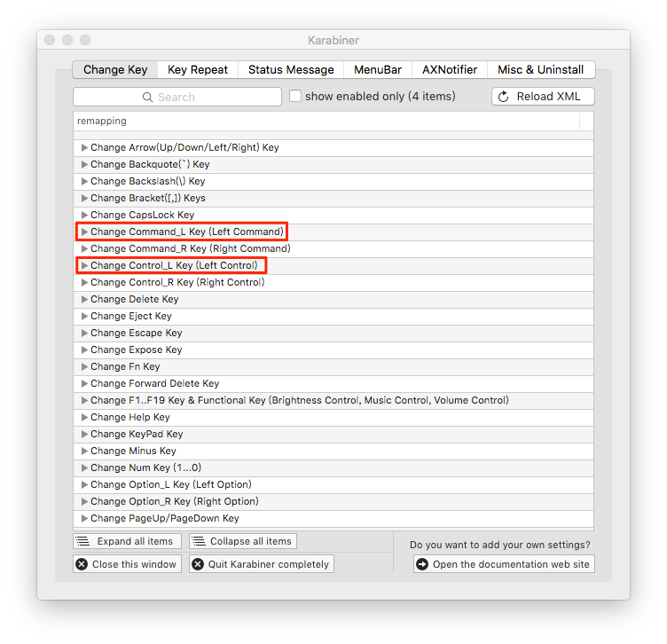667x644 pixels.
Task: Expand the Change PageUp/PageDown Key triangle
Action: (x=84, y=519)
